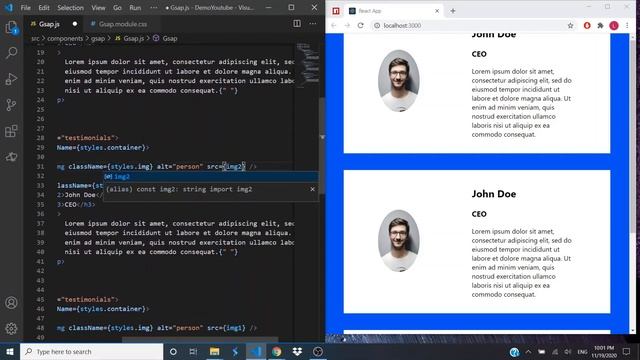Image resolution: width=640 pixels, height=360 pixels.
Task: Click the John Doe heading in second card
Action: (x=493, y=194)
